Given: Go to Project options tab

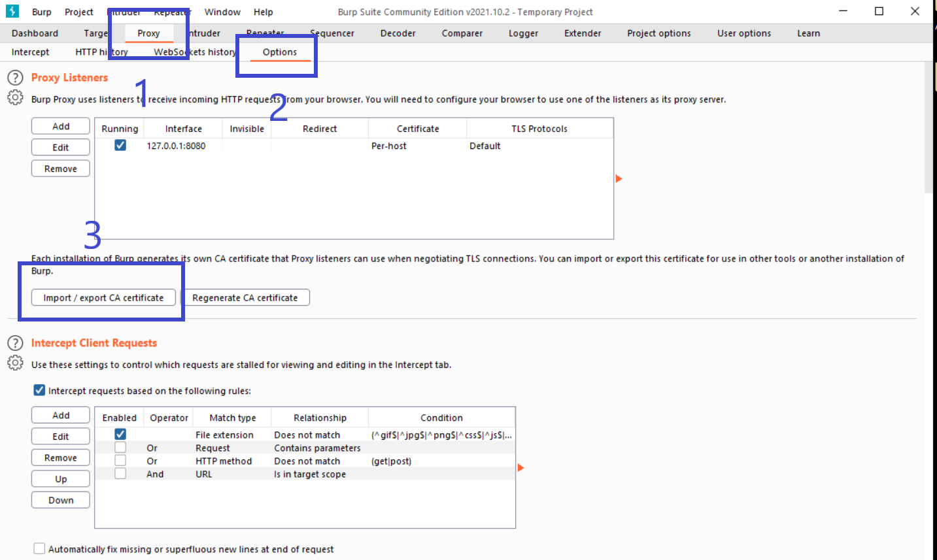Looking at the screenshot, I should pyautogui.click(x=659, y=33).
